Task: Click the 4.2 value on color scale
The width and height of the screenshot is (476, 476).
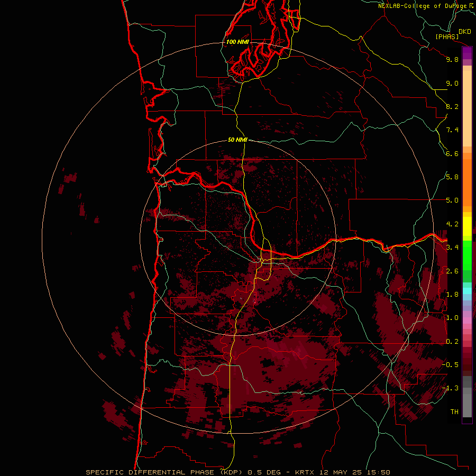Action: click(x=452, y=224)
